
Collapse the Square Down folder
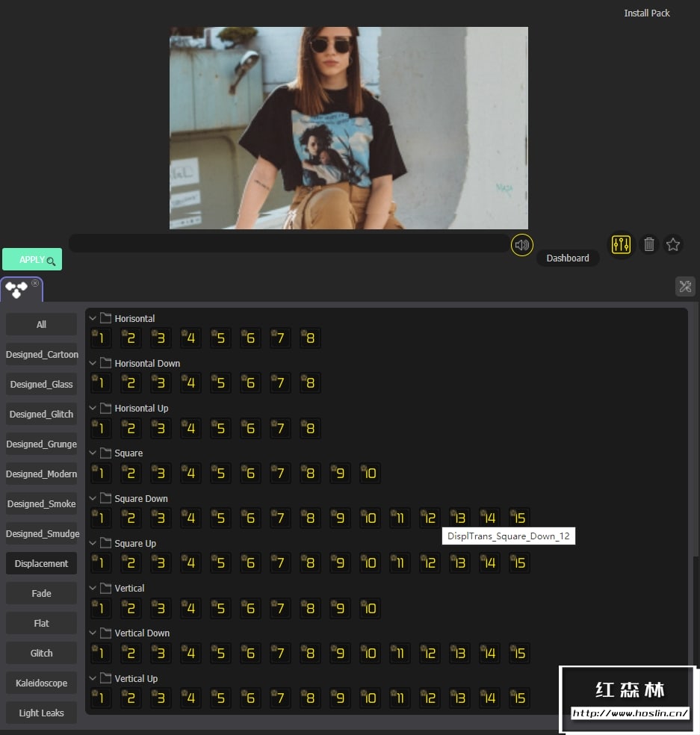click(x=93, y=498)
